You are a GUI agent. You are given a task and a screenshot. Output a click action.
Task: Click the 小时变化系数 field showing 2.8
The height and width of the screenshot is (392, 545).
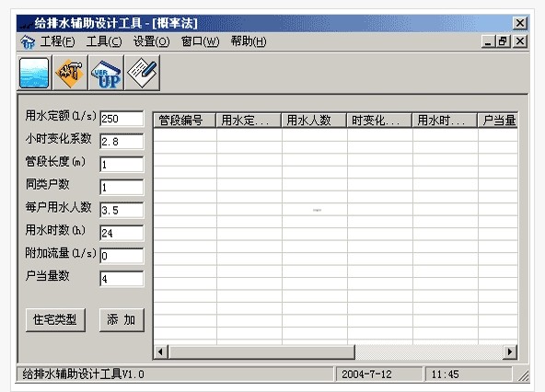(122, 142)
